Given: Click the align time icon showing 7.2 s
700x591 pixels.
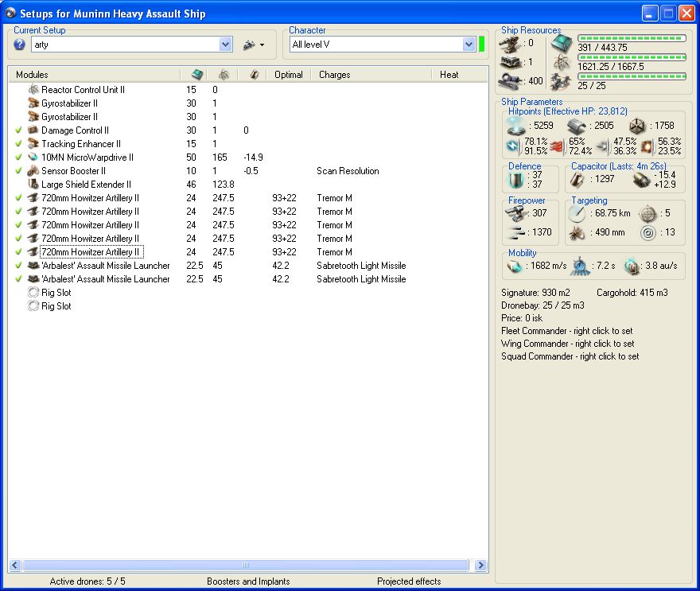Looking at the screenshot, I should 580,266.
